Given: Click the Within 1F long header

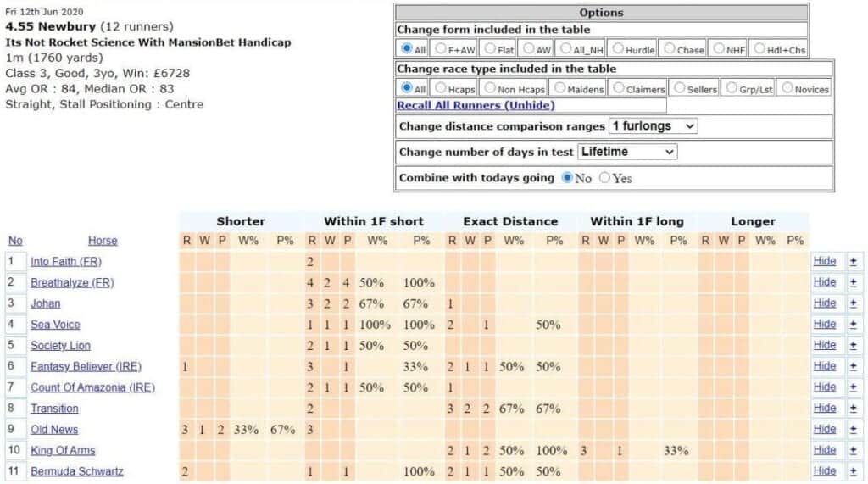Looking at the screenshot, I should click(x=637, y=221).
